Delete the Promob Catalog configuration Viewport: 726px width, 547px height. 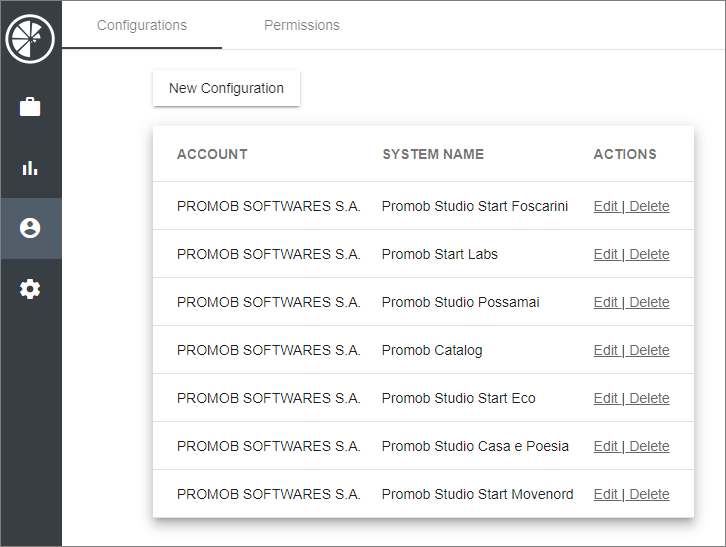(x=649, y=350)
